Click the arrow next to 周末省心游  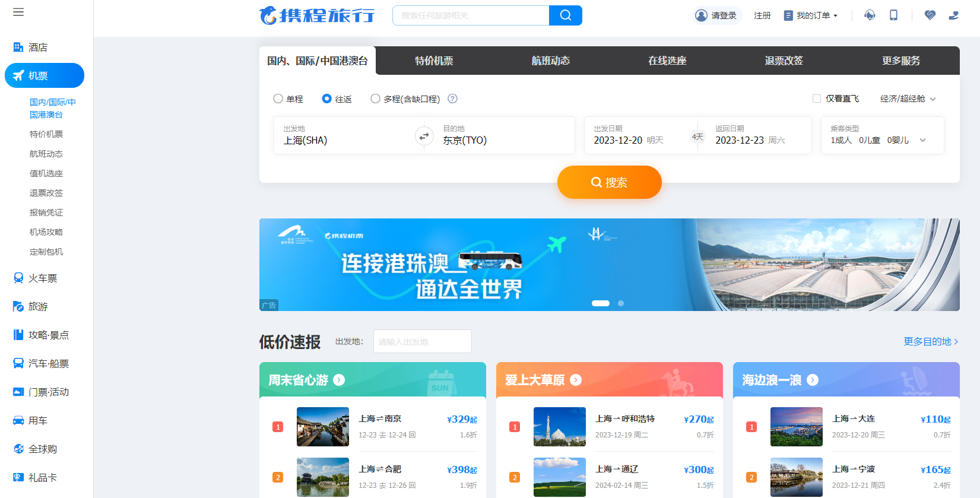339,380
